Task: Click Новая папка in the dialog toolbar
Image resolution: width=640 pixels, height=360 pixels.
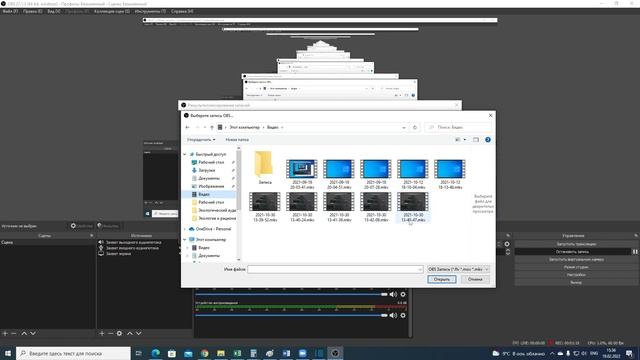Action: pyautogui.click(x=237, y=140)
